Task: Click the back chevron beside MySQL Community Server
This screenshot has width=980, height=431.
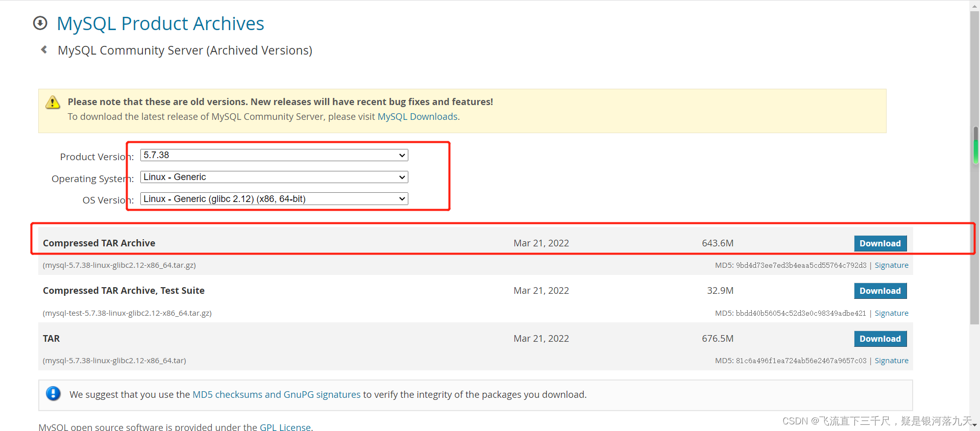Action: [x=44, y=49]
